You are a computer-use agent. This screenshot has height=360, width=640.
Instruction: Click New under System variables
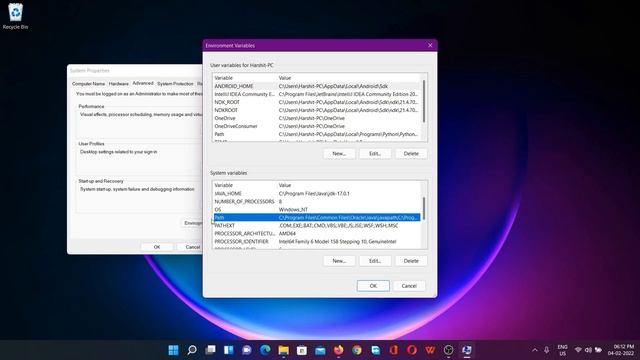339,261
